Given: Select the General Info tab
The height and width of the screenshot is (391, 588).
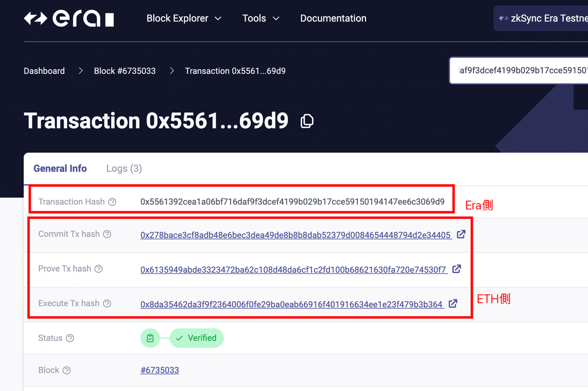Looking at the screenshot, I should (x=60, y=168).
